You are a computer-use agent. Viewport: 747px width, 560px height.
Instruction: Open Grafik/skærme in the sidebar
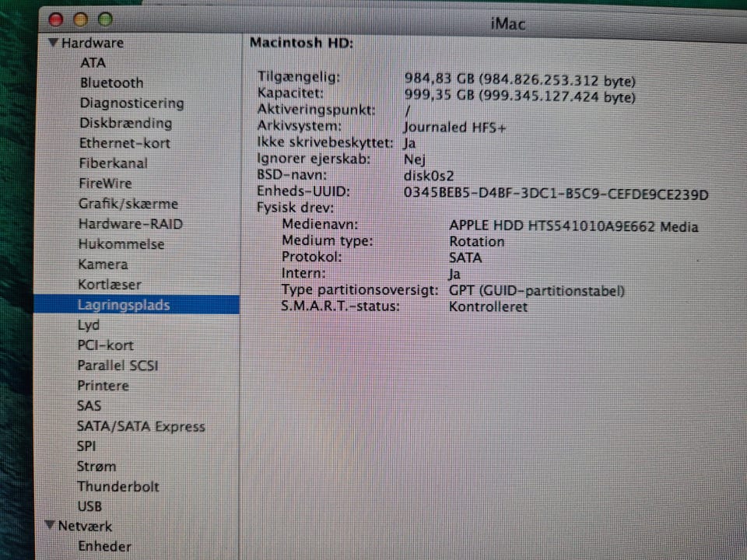[128, 204]
